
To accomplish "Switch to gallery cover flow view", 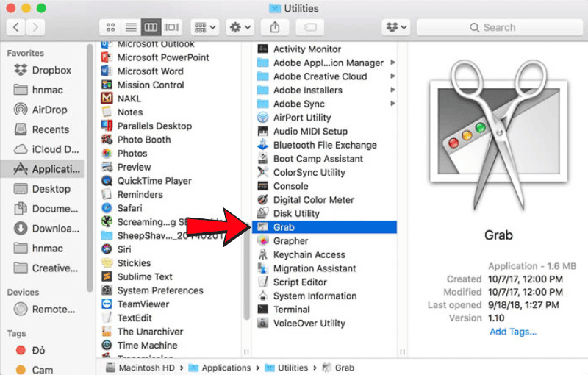I will tap(171, 27).
